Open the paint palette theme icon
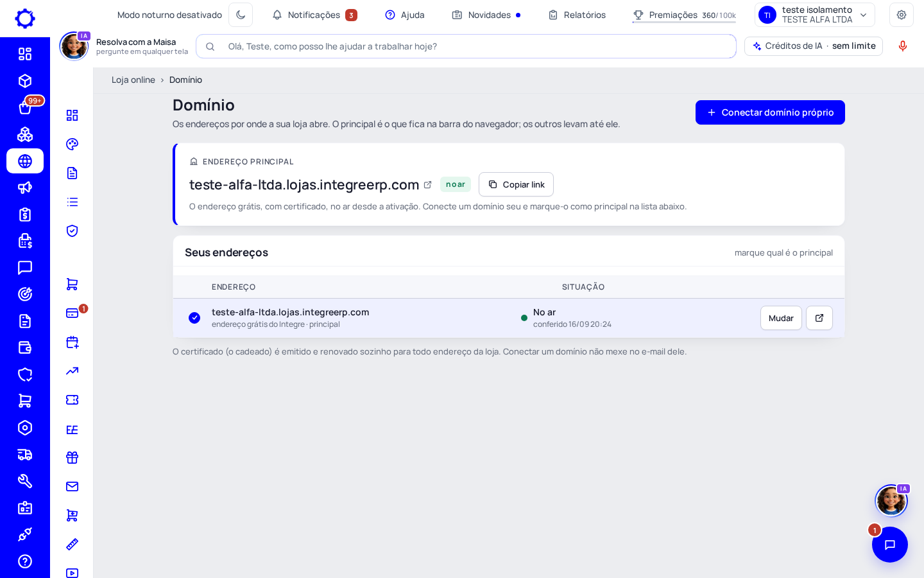The width and height of the screenshot is (924, 578). click(73, 144)
